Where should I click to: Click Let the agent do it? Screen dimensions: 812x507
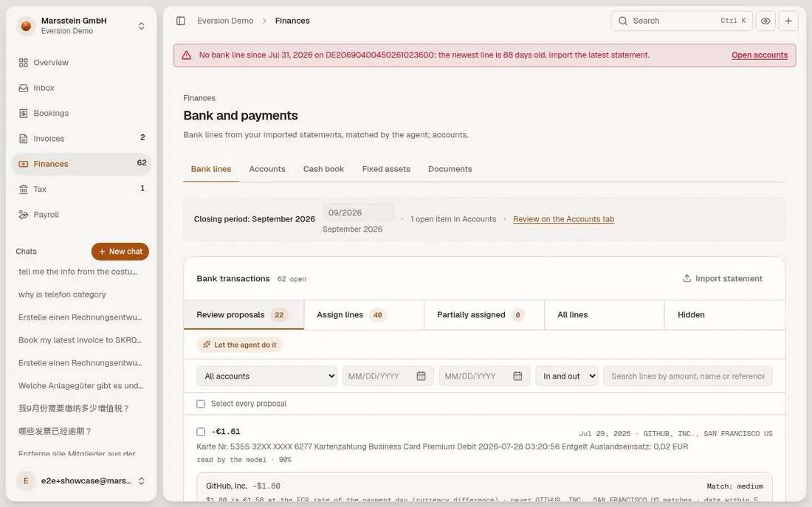(240, 345)
